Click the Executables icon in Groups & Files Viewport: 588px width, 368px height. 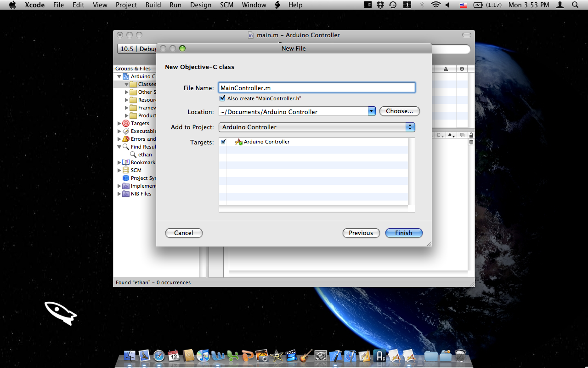coord(125,131)
